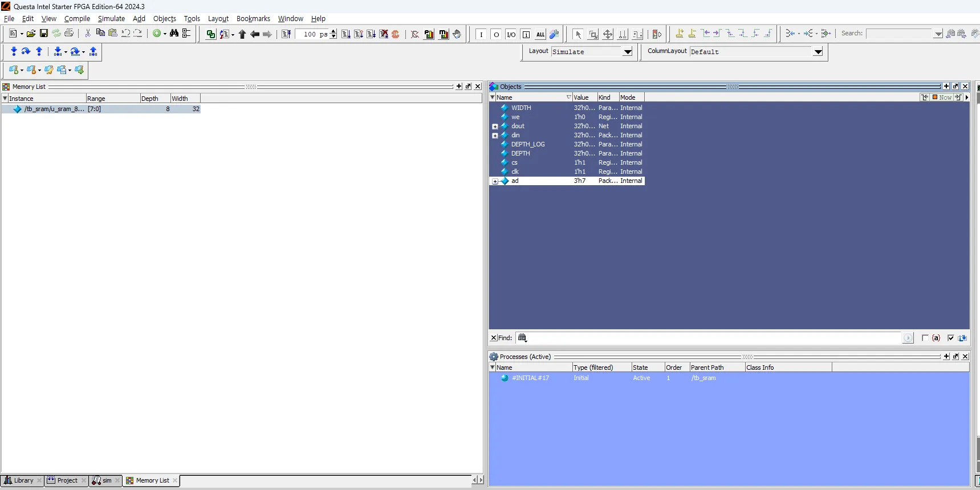Image resolution: width=980 pixels, height=490 pixels.
Task: Sort by the Memory List 'Instance' column header
Action: [x=47, y=99]
